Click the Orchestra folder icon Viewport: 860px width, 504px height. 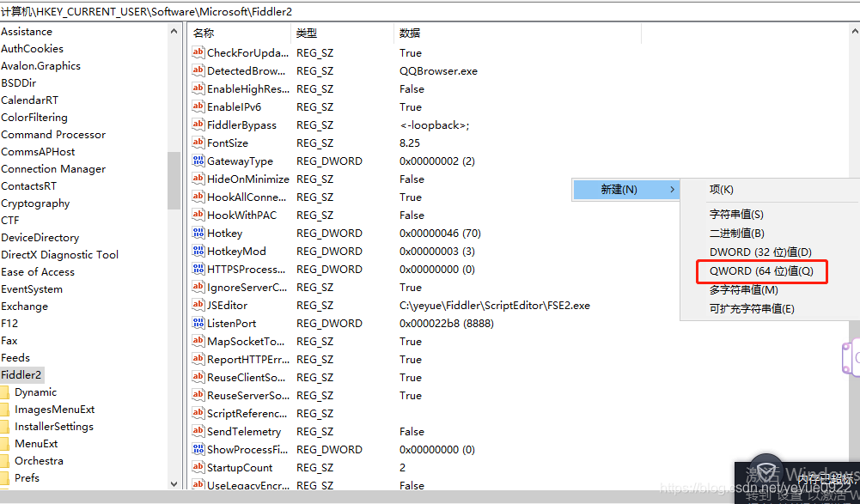[x=5, y=461]
